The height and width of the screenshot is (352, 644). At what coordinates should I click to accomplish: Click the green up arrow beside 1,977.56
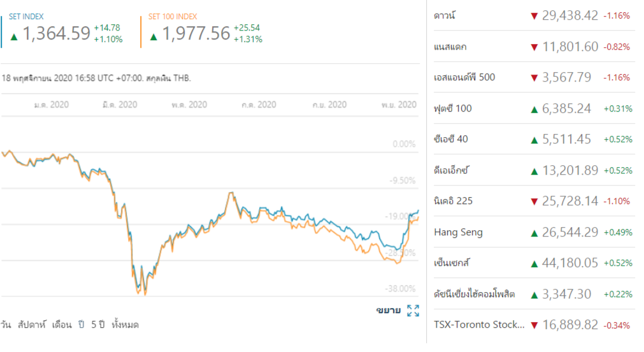click(154, 36)
